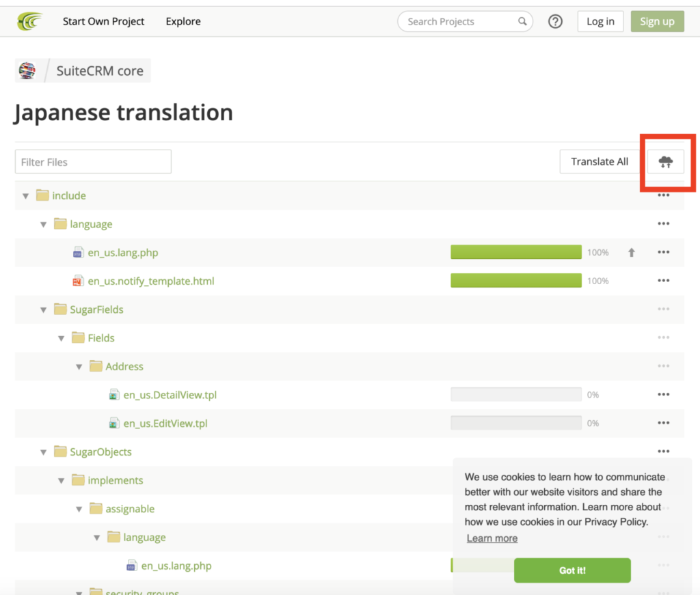The height and width of the screenshot is (595, 700).
Task: Click the empty progress bar for en_us.EditView.tpl
Action: [x=516, y=423]
